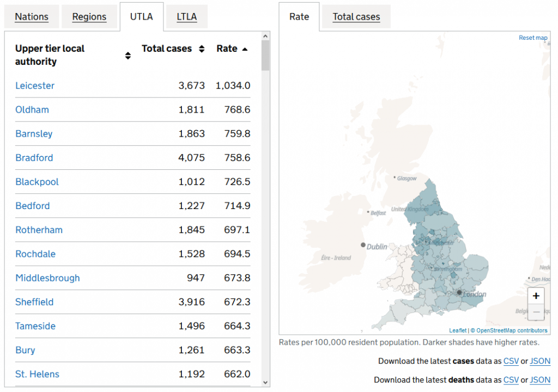The height and width of the screenshot is (392, 558).
Task: Select Rotherham rate value 697.1
Action: click(x=237, y=230)
